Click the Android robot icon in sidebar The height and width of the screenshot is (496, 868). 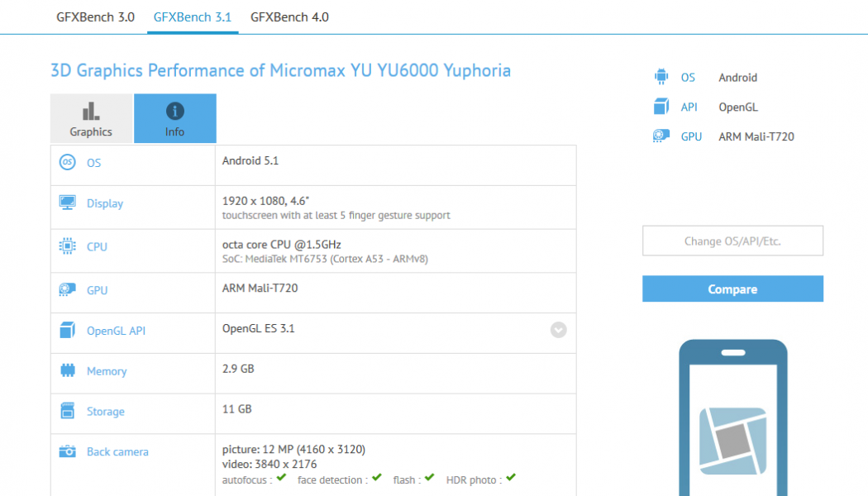[661, 77]
